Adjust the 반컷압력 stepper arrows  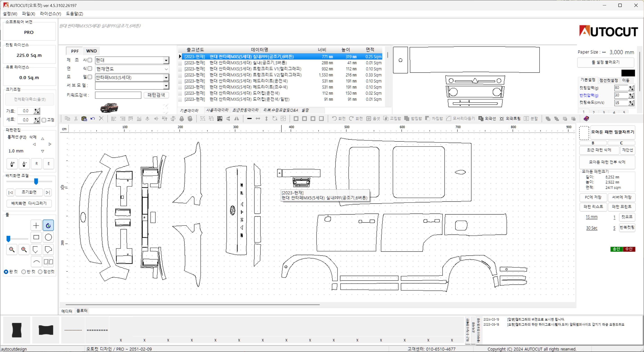[x=631, y=95]
